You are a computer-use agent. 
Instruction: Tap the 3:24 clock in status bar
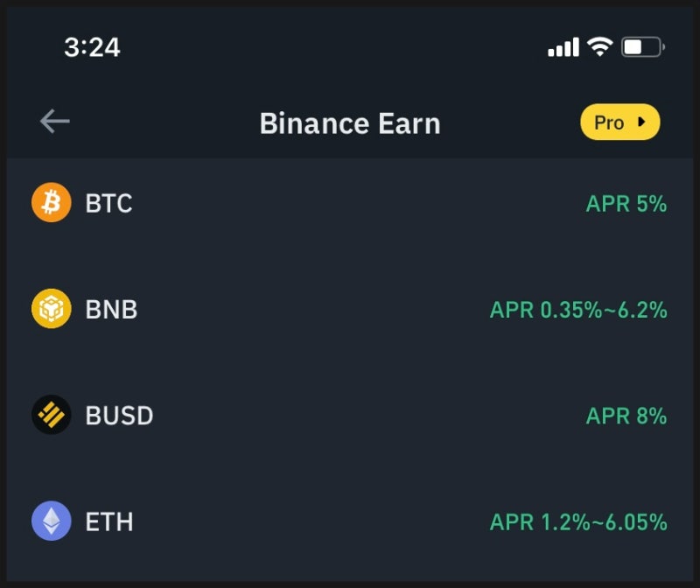pos(92,47)
